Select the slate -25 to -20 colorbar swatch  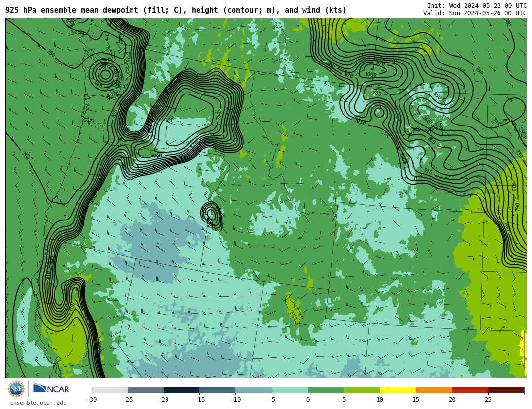[x=145, y=390]
